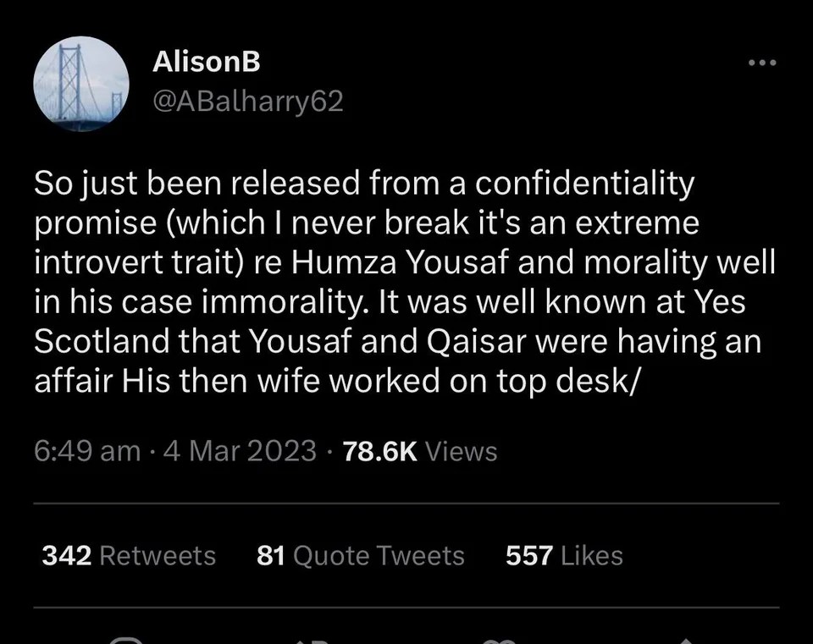Click the @ABalharry62 handle
This screenshot has height=644, width=813.
pos(247,102)
